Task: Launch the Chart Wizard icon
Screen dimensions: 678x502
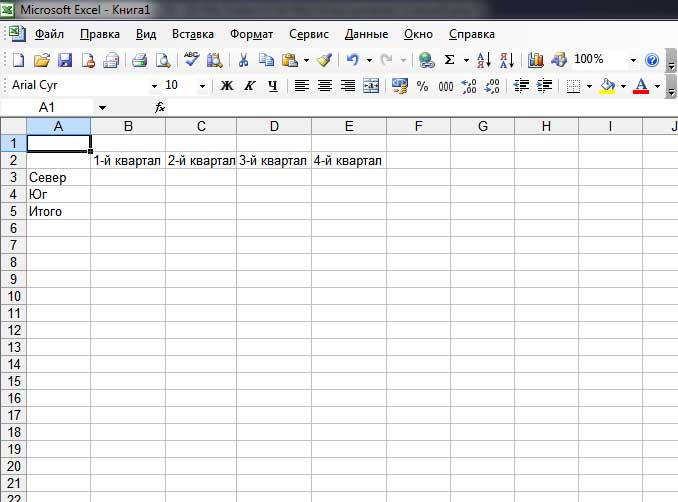Action: tap(535, 60)
